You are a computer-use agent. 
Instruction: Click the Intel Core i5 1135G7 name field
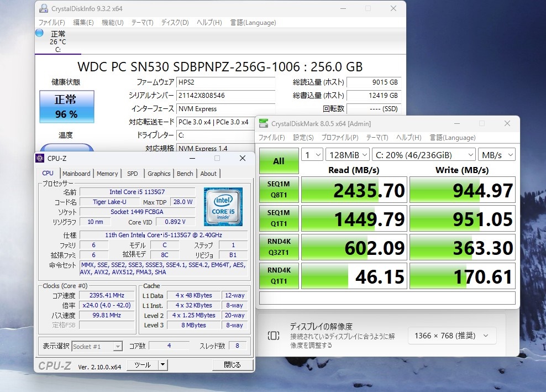click(x=137, y=192)
